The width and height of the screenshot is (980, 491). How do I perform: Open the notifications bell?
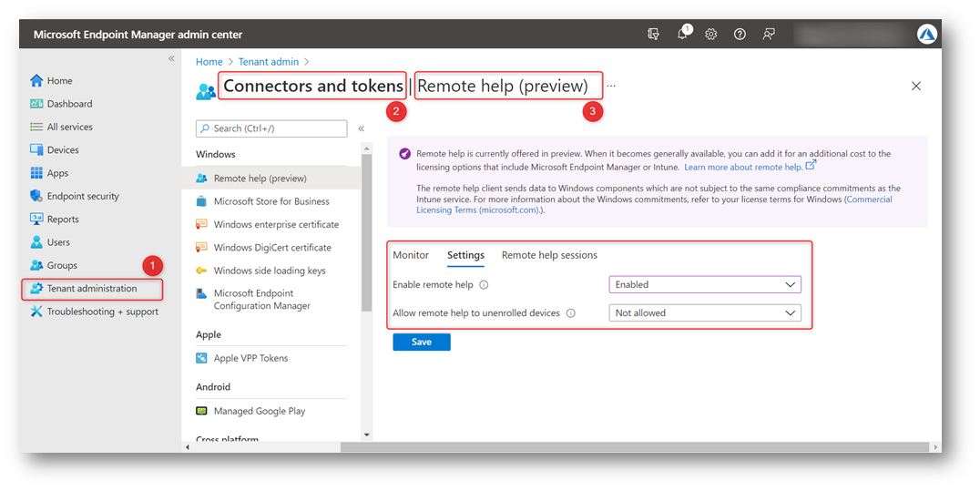click(682, 35)
